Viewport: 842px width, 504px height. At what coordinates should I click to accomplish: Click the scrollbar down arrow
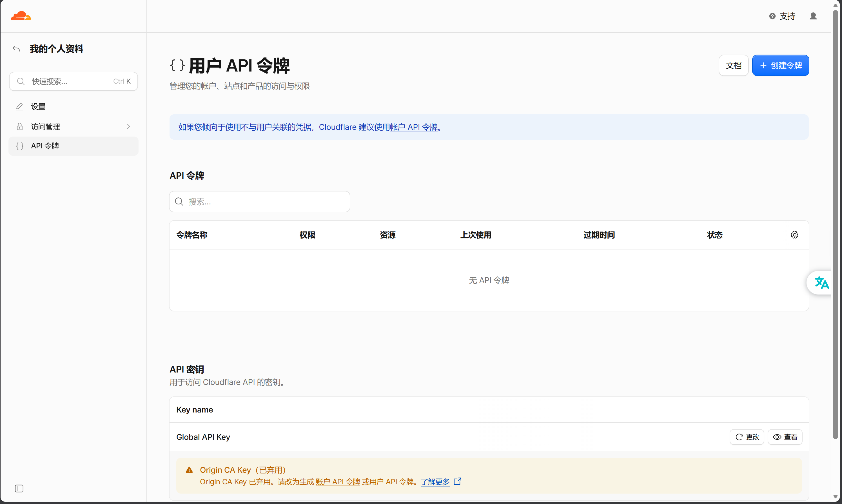(835, 496)
